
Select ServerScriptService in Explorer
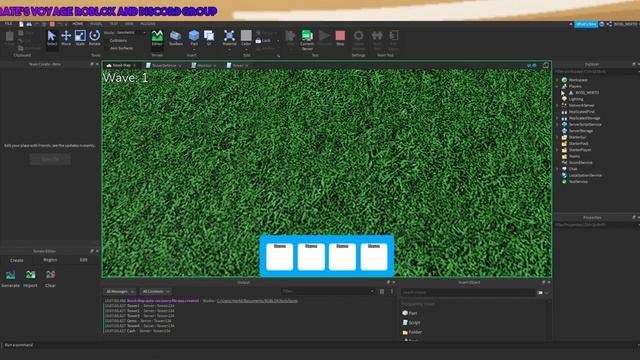point(582,124)
